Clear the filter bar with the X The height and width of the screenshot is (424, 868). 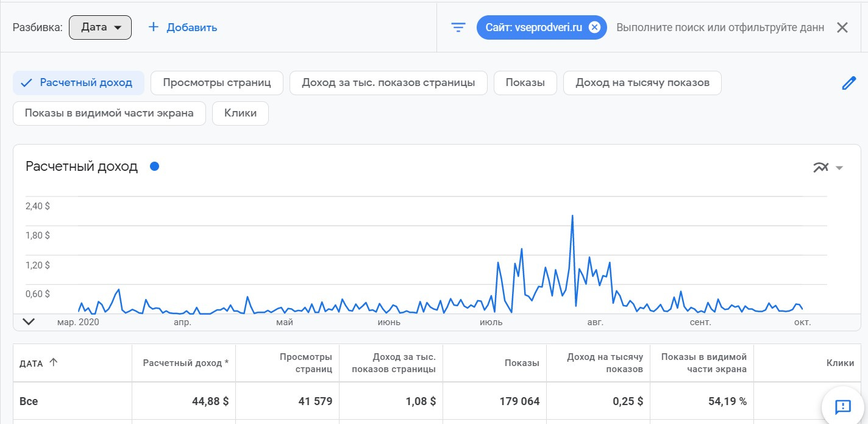click(842, 27)
